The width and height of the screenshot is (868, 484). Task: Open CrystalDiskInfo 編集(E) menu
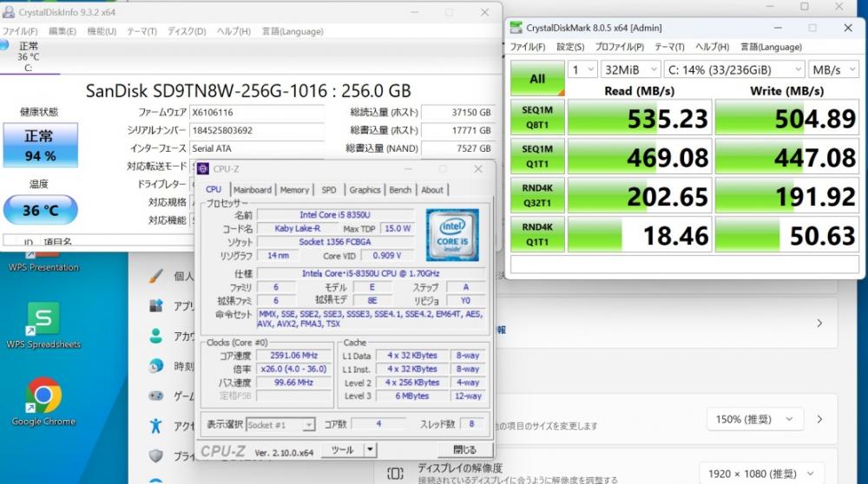[62, 31]
